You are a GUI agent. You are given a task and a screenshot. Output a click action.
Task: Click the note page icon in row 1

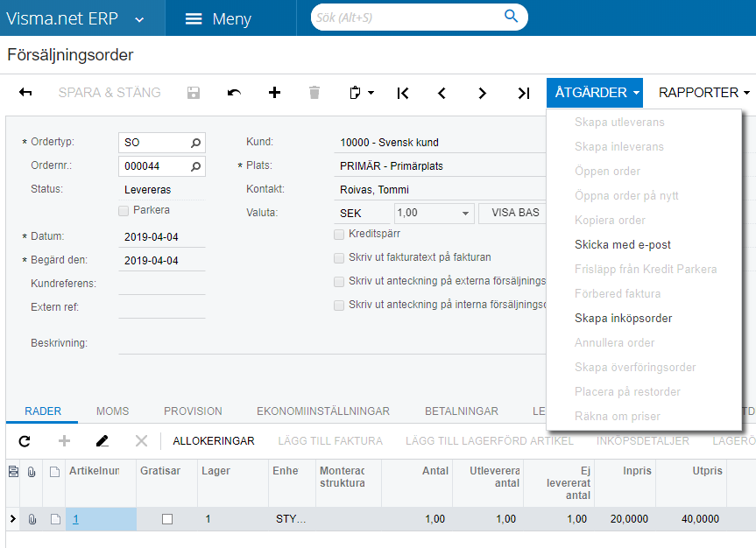[x=55, y=519]
